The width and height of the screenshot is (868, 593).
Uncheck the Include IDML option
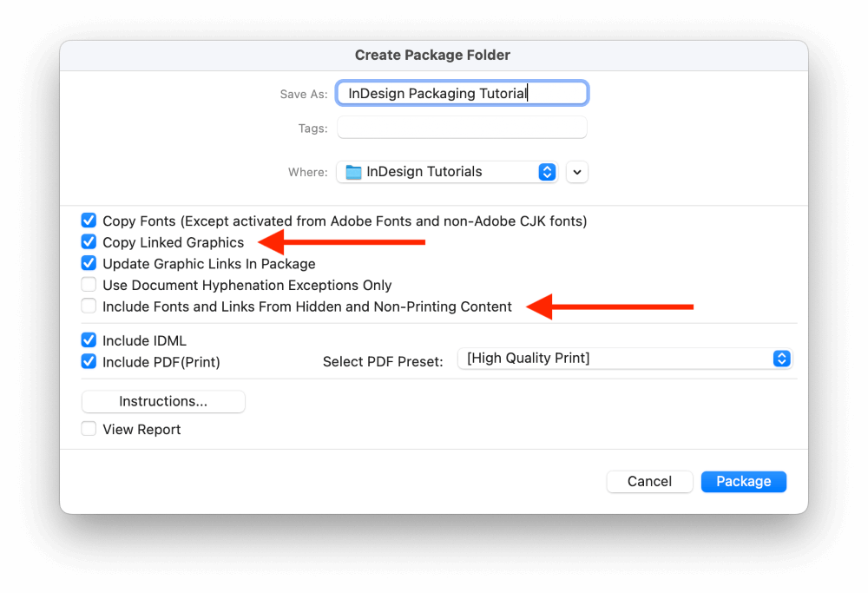[x=89, y=340]
